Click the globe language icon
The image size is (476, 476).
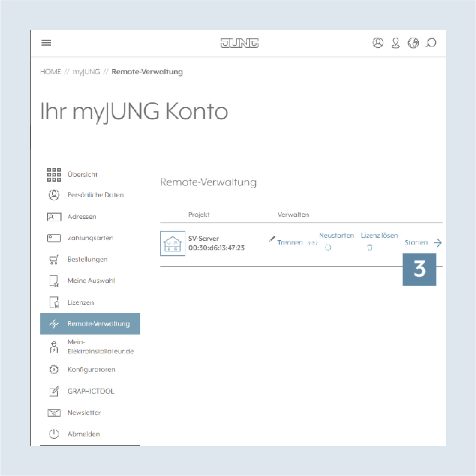tap(413, 43)
